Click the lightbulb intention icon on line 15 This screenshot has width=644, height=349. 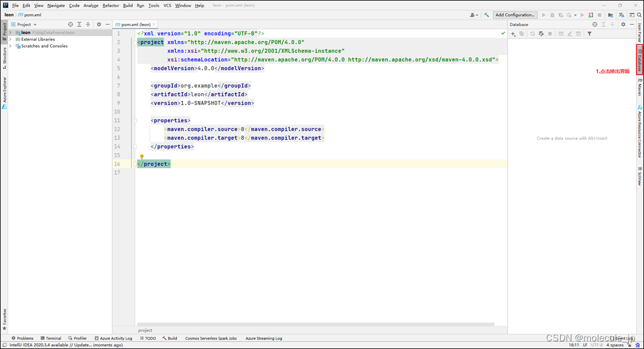point(142,157)
